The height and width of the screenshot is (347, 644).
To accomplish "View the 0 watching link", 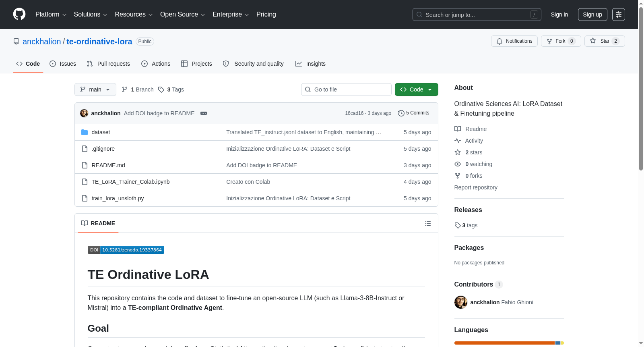I will pos(473,164).
